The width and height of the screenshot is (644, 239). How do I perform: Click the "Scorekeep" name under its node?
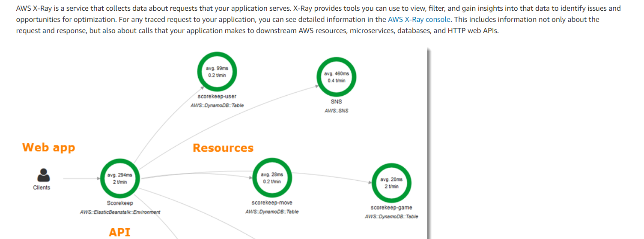coord(120,203)
